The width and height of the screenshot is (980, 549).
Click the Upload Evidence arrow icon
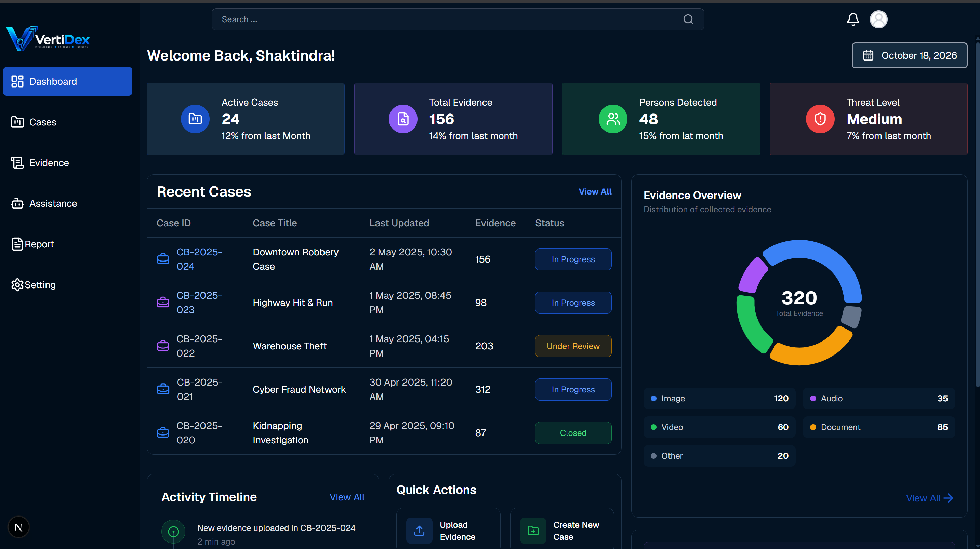[x=419, y=530]
